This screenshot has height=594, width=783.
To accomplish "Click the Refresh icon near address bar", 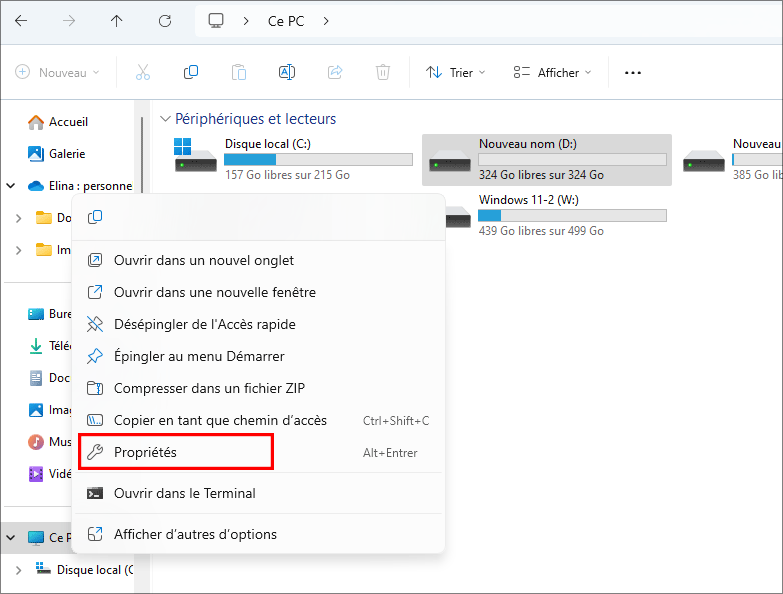I will coord(165,20).
